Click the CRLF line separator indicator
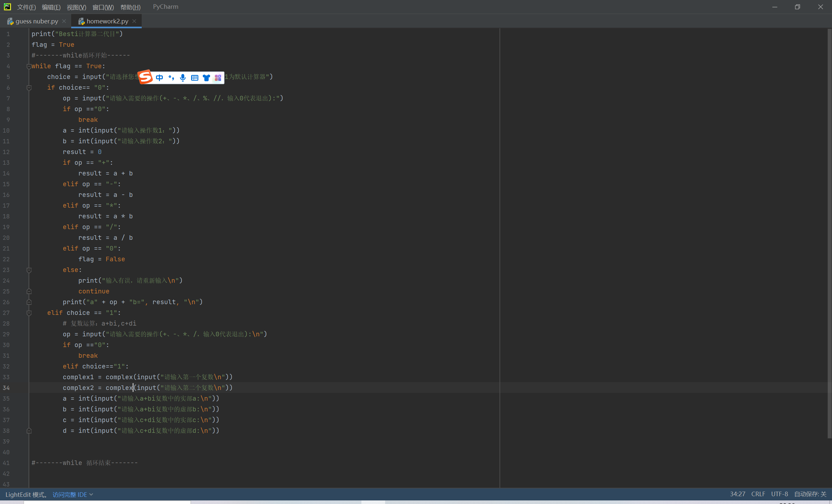 tap(758, 494)
